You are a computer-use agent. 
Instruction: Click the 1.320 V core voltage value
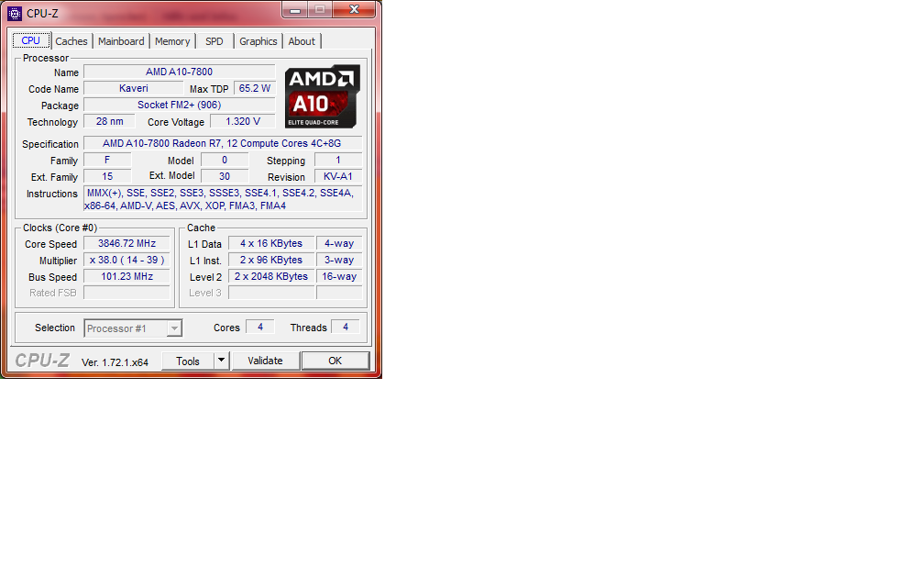(x=243, y=121)
